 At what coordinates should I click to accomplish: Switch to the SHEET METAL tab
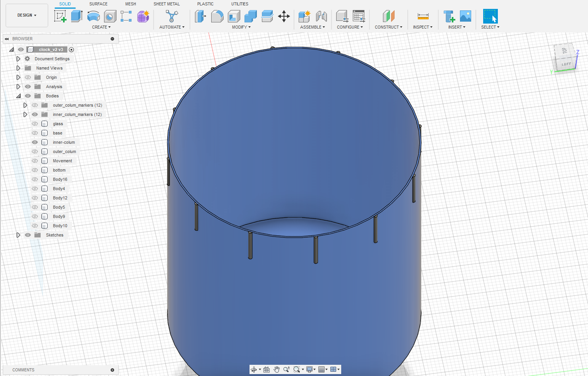pyautogui.click(x=167, y=4)
